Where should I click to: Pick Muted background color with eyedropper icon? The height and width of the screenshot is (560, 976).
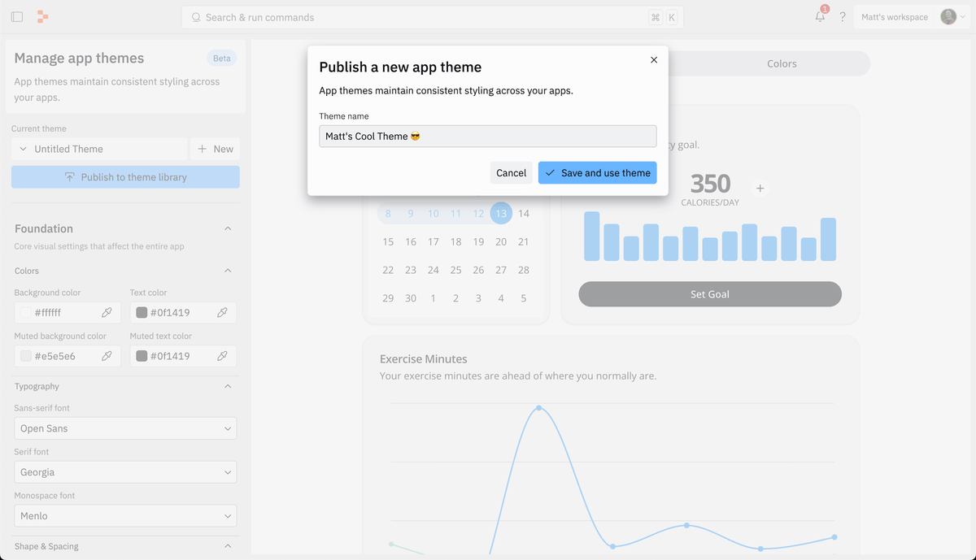[x=107, y=356]
